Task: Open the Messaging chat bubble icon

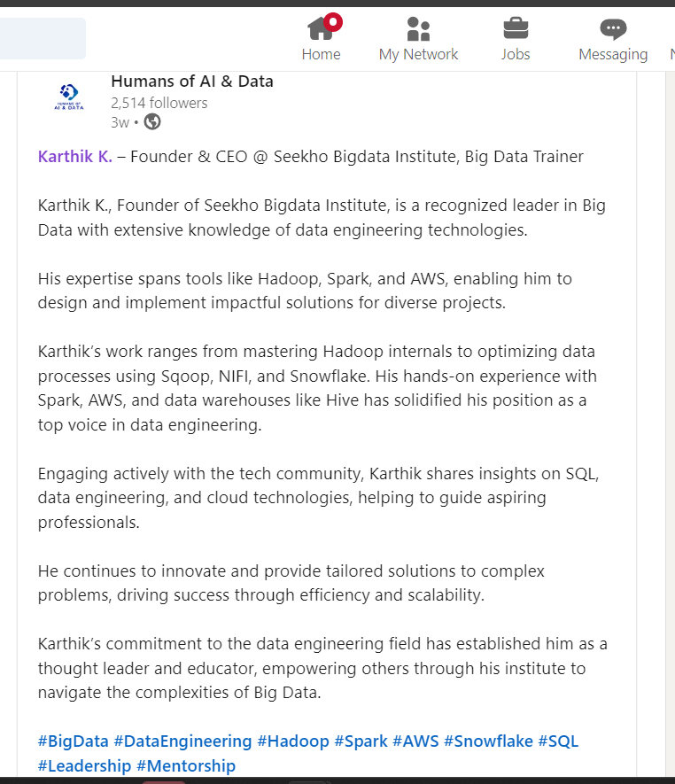Action: pyautogui.click(x=613, y=29)
